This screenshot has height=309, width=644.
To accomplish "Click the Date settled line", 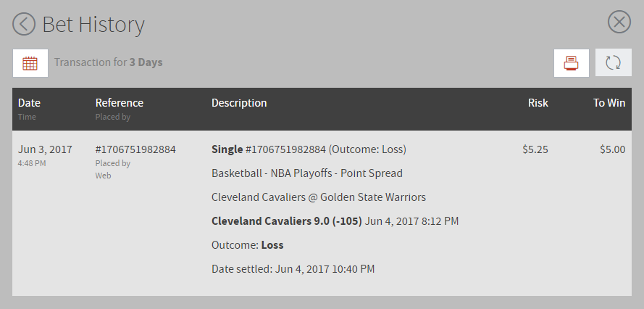I will [x=293, y=269].
